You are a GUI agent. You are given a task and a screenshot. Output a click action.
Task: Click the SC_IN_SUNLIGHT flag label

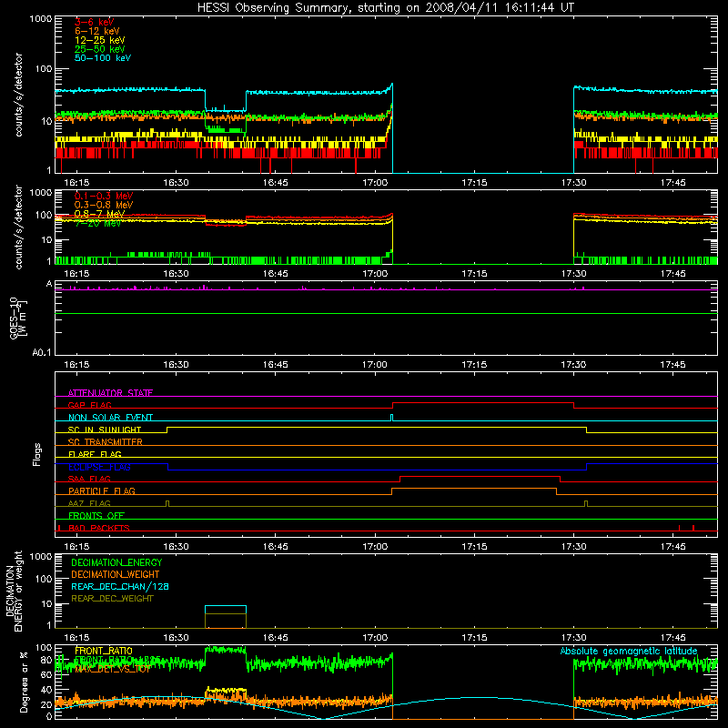point(104,430)
